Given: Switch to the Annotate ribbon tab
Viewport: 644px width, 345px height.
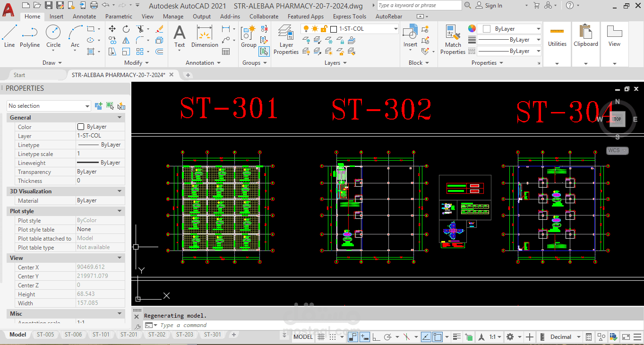Looking at the screenshot, I should pyautogui.click(x=84, y=16).
